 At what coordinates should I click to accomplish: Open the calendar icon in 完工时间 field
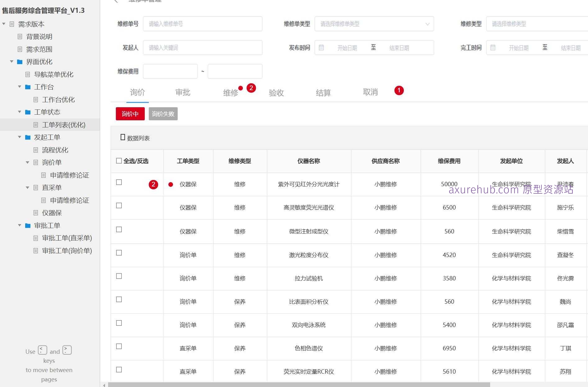493,48
